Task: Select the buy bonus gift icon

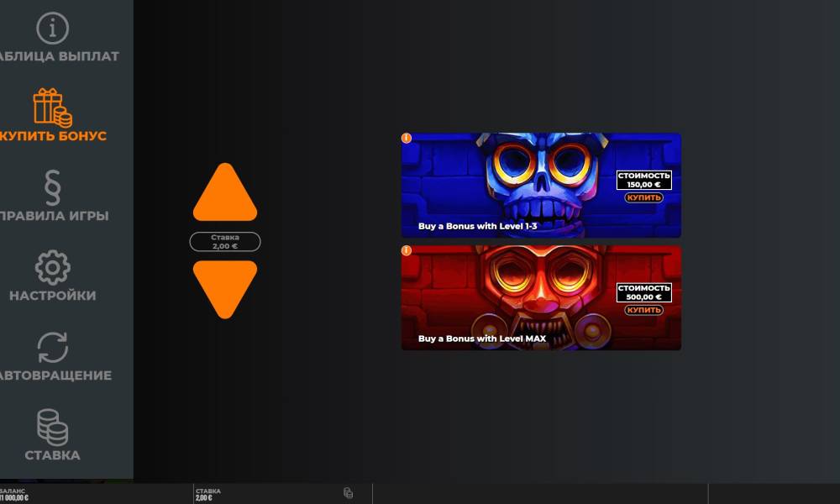Action: click(x=52, y=108)
